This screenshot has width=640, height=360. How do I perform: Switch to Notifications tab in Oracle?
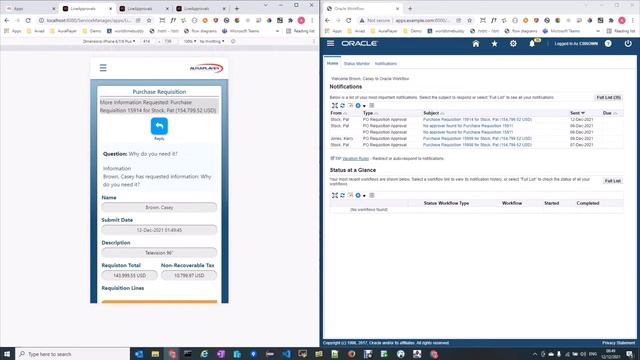tap(386, 64)
